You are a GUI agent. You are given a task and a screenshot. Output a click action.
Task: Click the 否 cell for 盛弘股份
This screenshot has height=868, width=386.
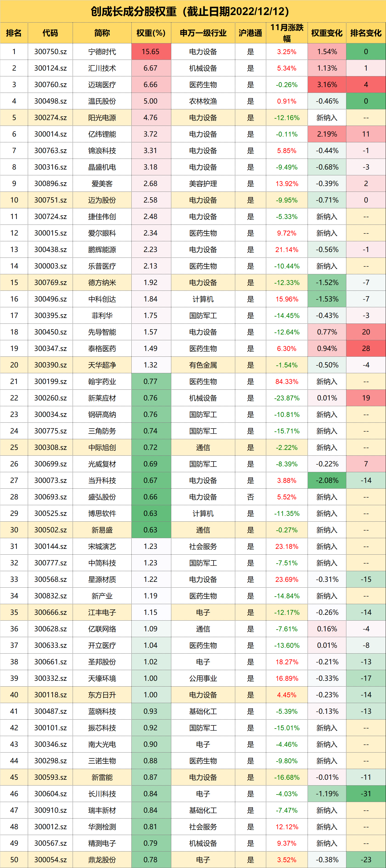pyautogui.click(x=251, y=497)
